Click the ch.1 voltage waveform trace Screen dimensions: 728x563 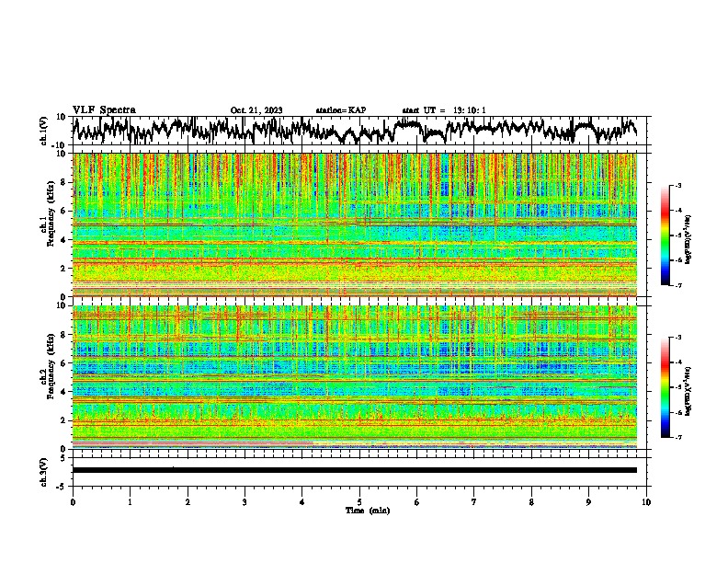[x=355, y=130]
